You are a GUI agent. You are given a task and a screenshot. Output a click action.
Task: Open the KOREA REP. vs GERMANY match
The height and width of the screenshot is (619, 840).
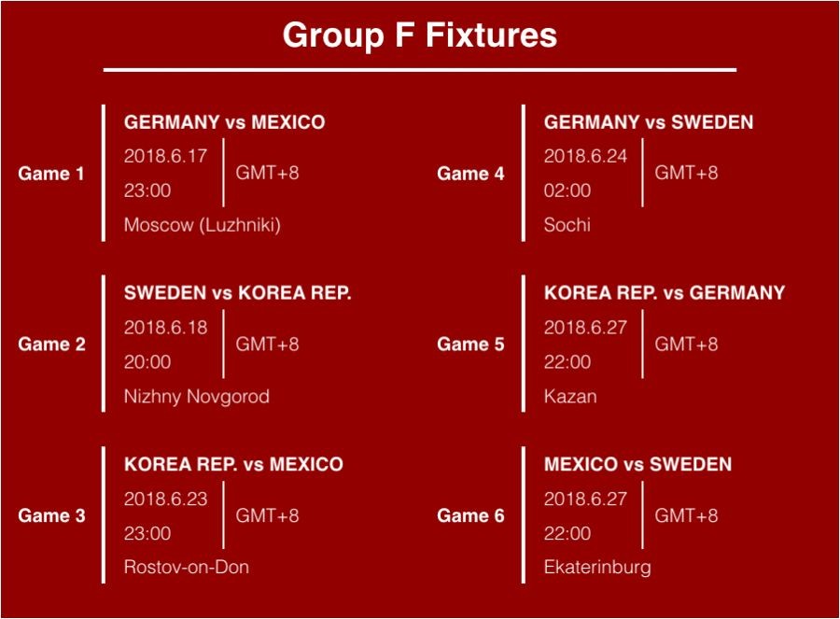pyautogui.click(x=664, y=293)
